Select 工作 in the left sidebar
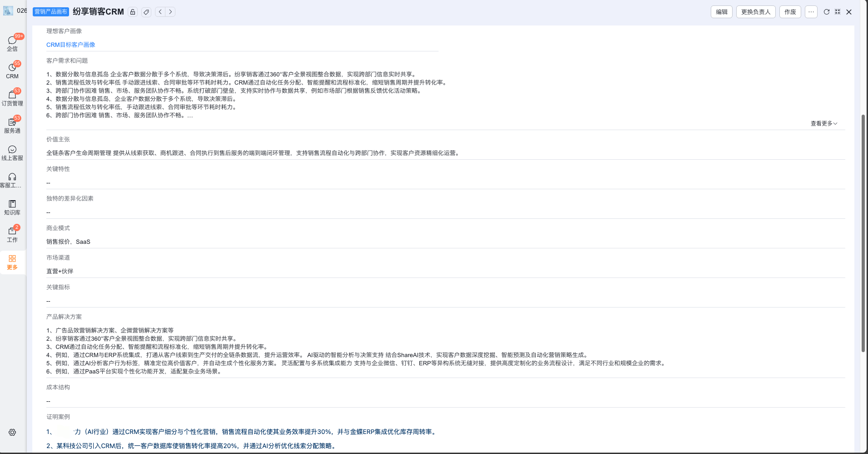 pyautogui.click(x=12, y=234)
